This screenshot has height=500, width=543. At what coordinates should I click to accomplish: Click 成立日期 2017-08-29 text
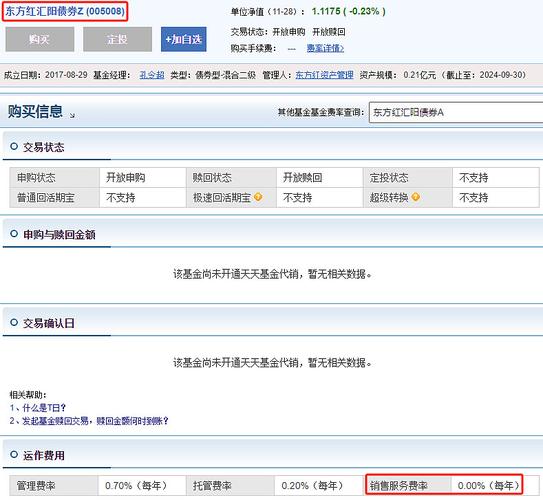point(46,75)
